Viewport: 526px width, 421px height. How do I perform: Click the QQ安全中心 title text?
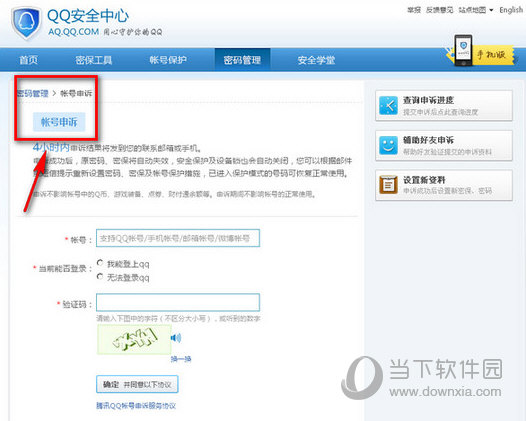tap(88, 16)
